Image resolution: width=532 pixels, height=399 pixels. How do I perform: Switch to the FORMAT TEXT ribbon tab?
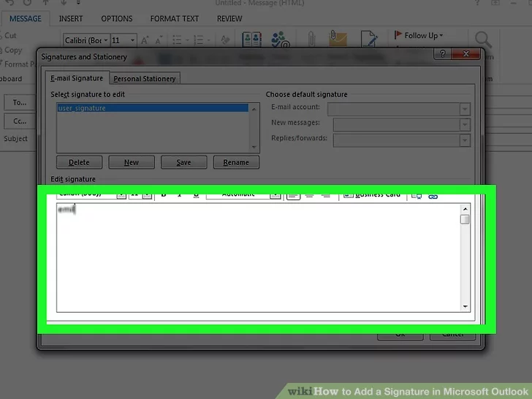point(175,19)
